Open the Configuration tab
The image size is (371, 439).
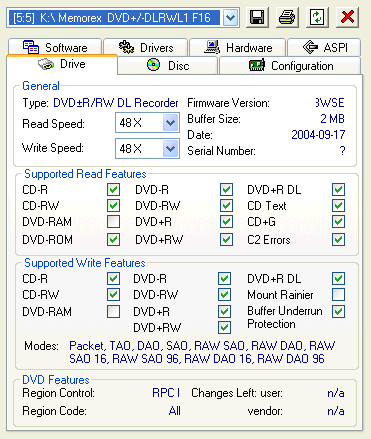(290, 65)
